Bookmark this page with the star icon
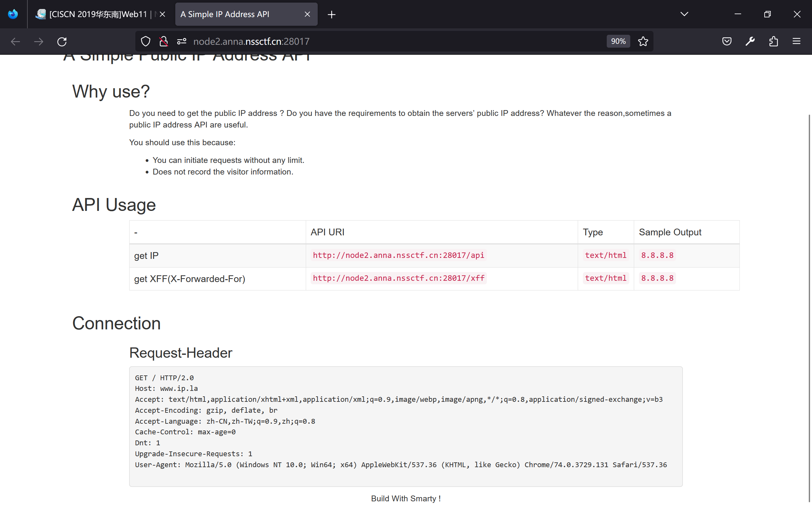Screen dimensions: 812x510 pos(643,42)
